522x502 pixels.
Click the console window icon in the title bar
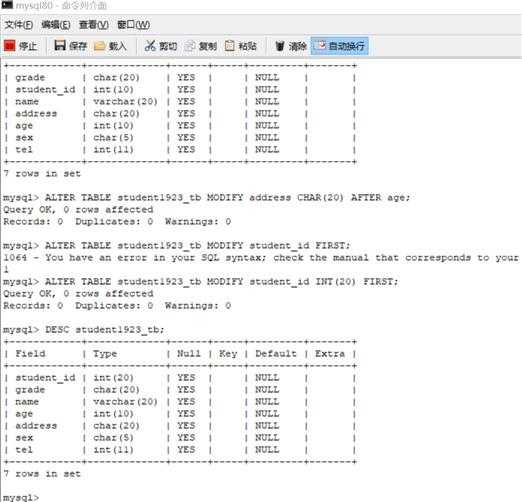(x=7, y=5)
